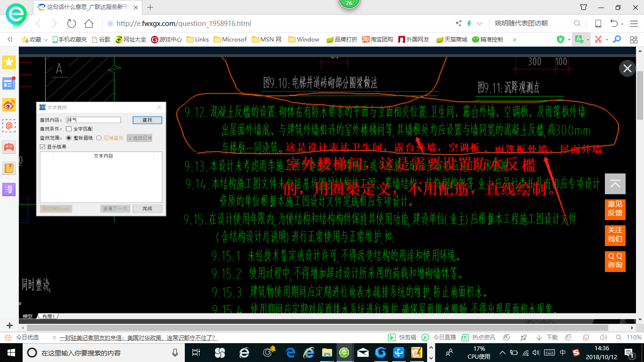Click the share icon in address bar

(x=459, y=24)
